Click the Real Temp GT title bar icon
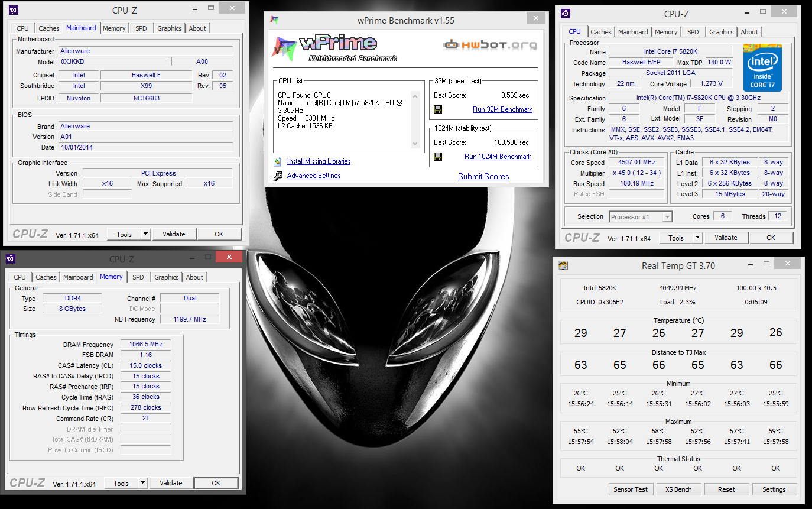 point(564,265)
